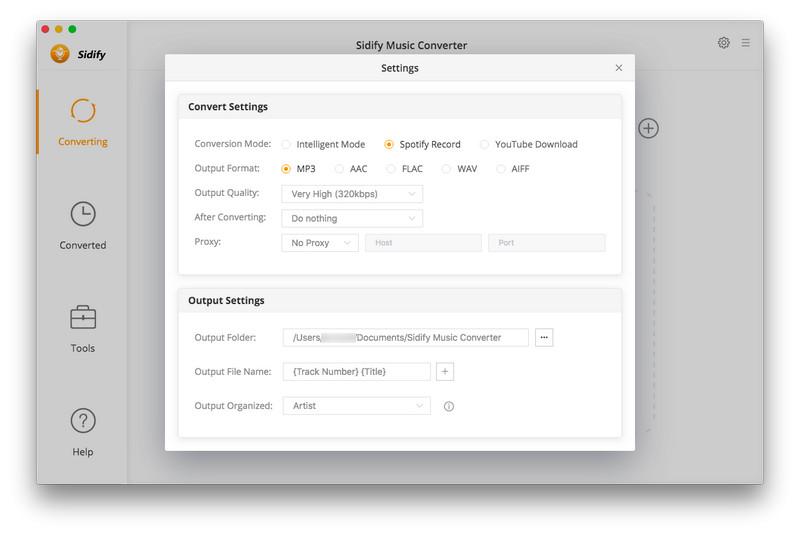Open the Tools toolbox icon
The width and height of the screenshot is (800, 536).
point(83,317)
